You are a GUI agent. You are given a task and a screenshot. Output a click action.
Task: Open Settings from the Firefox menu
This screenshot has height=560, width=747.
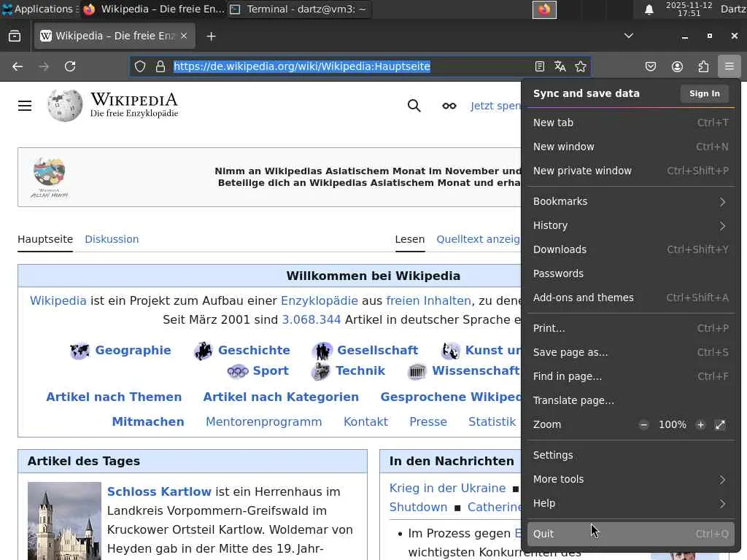(631, 455)
